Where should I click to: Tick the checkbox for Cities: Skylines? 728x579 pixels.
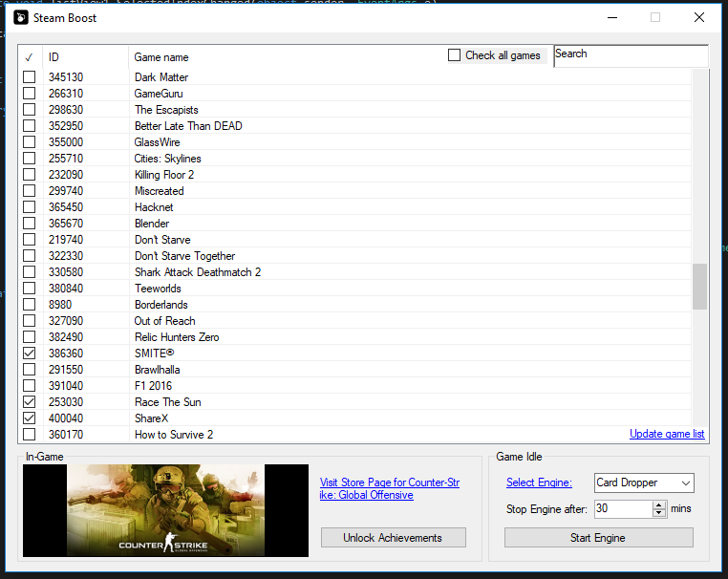[30, 158]
